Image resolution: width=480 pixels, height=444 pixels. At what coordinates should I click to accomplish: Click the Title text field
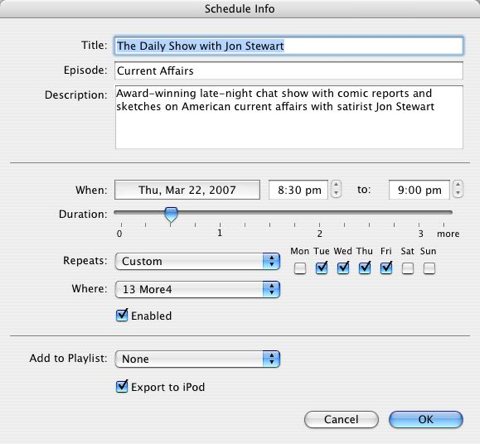coord(289,46)
